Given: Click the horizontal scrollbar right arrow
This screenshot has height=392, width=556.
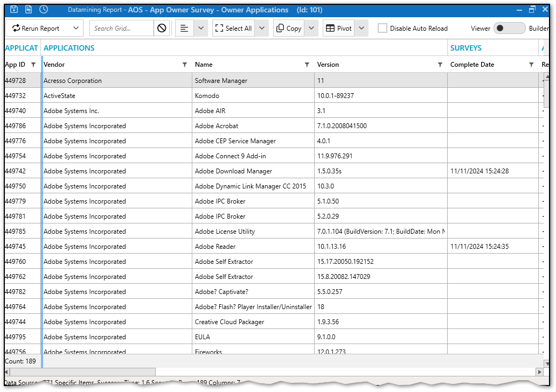Looking at the screenshot, I should (540, 372).
